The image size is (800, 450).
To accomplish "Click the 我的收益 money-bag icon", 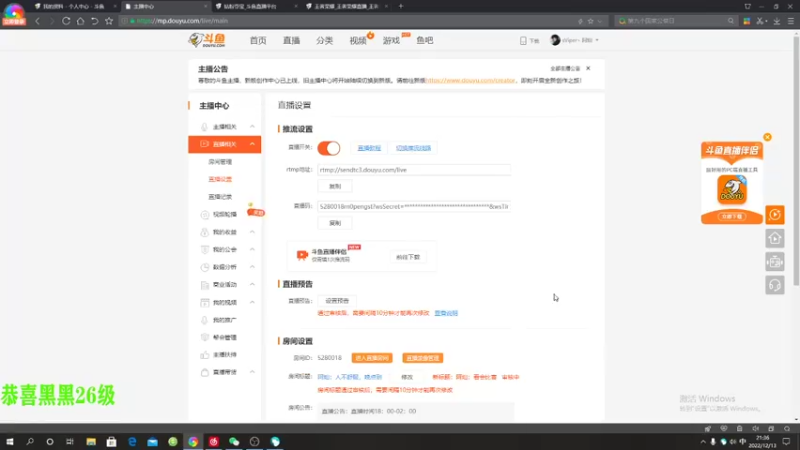I will click(205, 232).
